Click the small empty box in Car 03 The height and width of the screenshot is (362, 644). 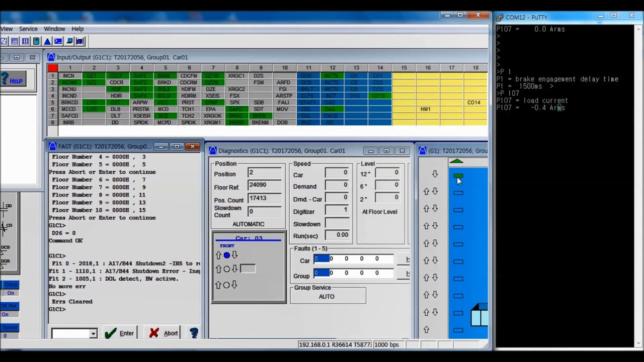pyautogui.click(x=248, y=269)
